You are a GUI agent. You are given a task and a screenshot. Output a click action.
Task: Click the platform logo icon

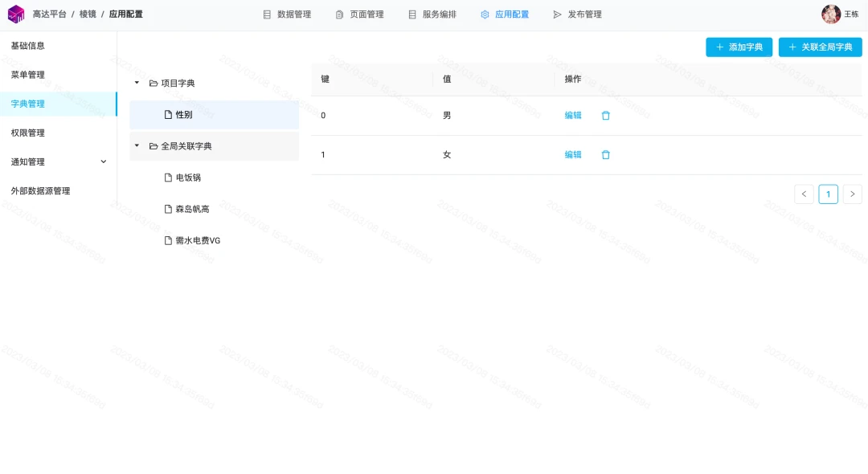click(16, 14)
